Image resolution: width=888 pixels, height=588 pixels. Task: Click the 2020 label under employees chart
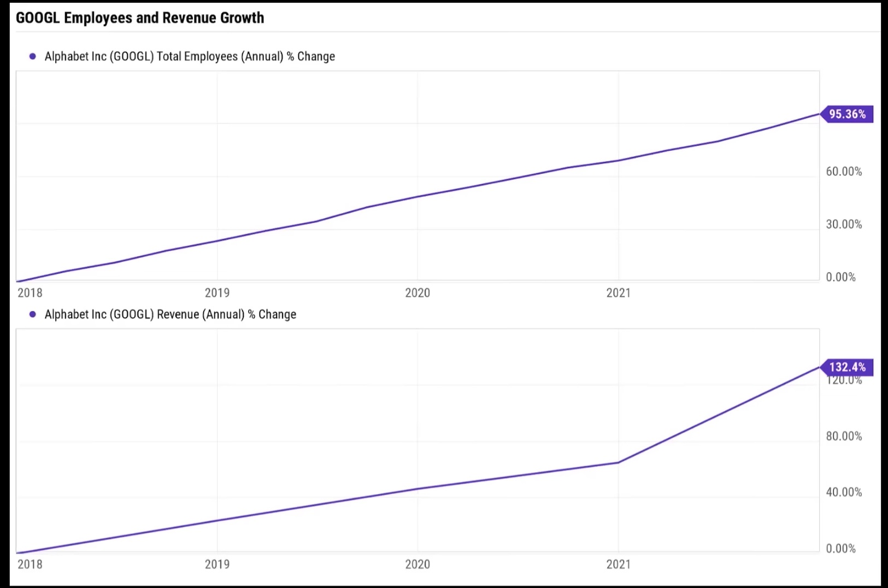pos(417,293)
